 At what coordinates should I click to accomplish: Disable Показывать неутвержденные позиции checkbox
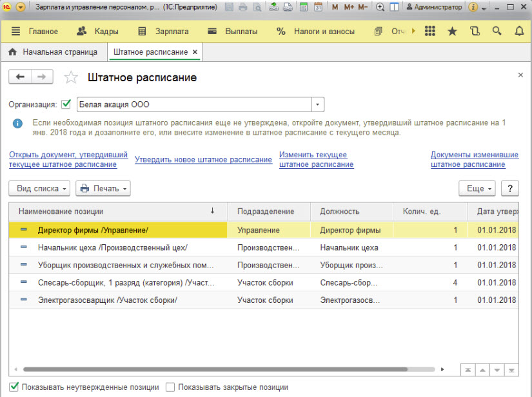(14, 387)
